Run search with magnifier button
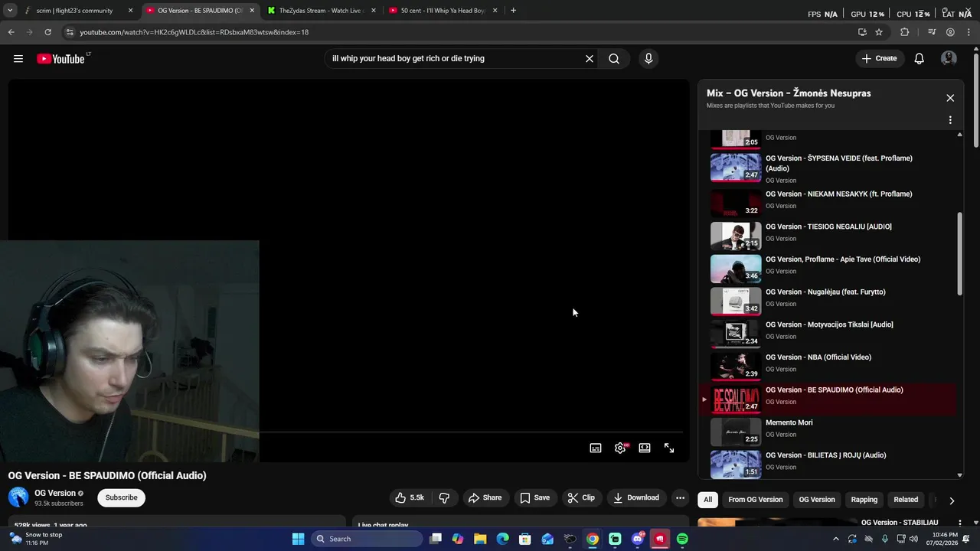The image size is (980, 551). pos(614,59)
